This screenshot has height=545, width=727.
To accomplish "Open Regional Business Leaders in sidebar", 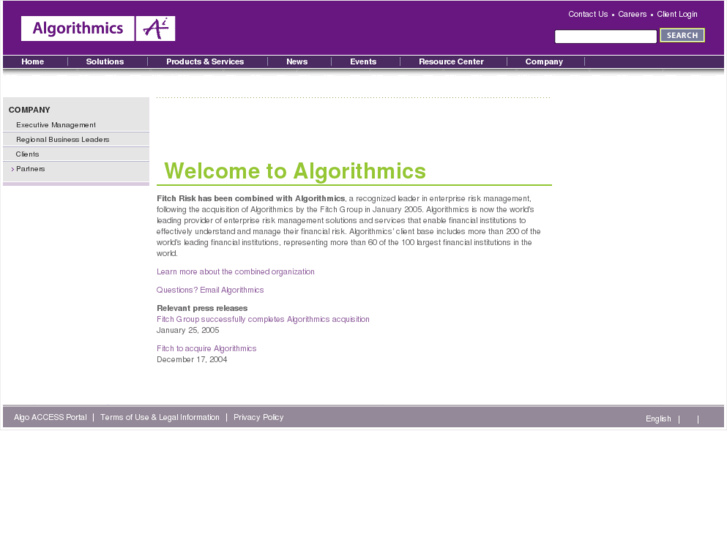I will click(x=63, y=140).
